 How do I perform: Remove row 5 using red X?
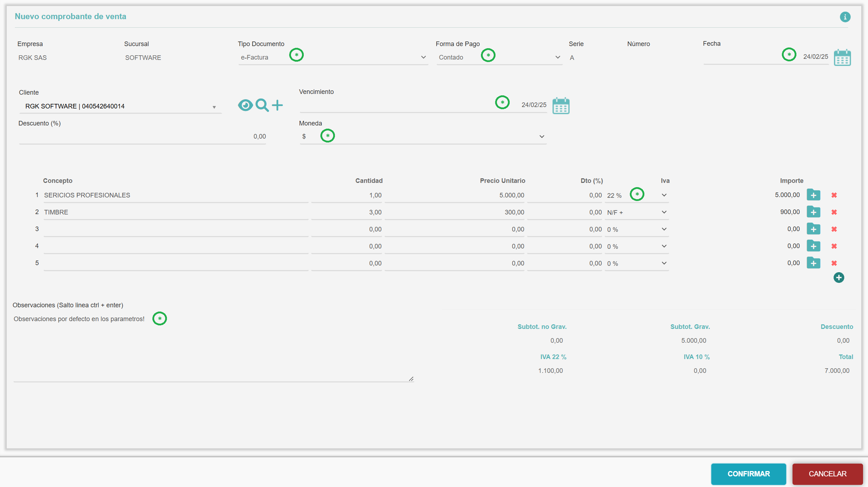pos(834,263)
